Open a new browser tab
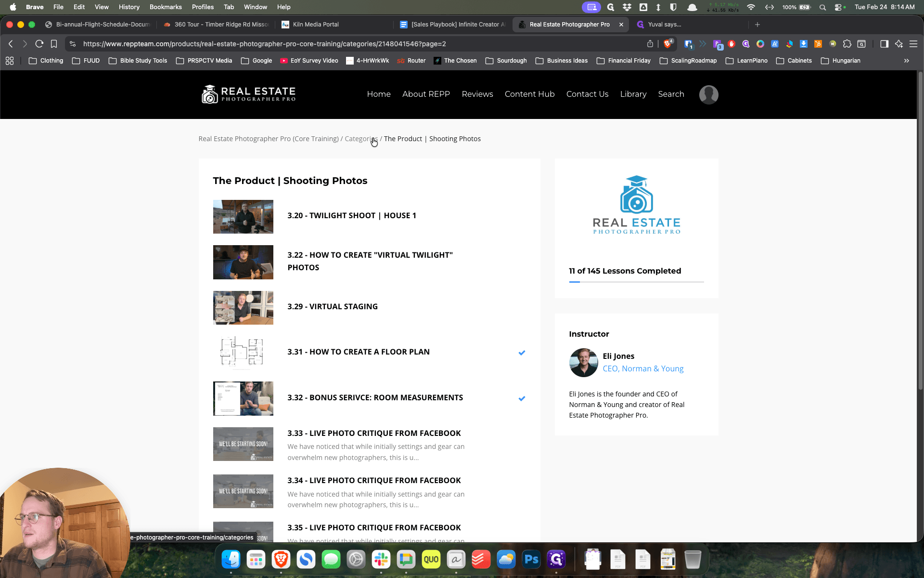Screen dimensions: 924x578 [x=757, y=25]
